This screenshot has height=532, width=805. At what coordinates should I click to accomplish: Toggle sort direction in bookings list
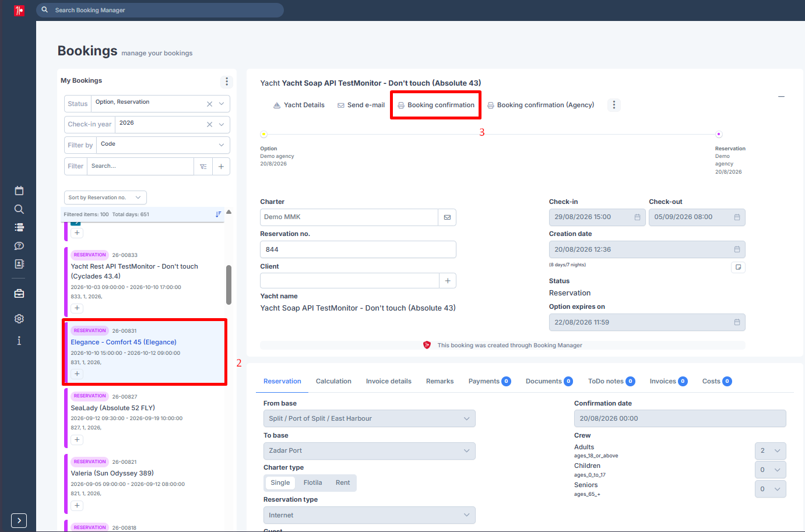point(218,214)
